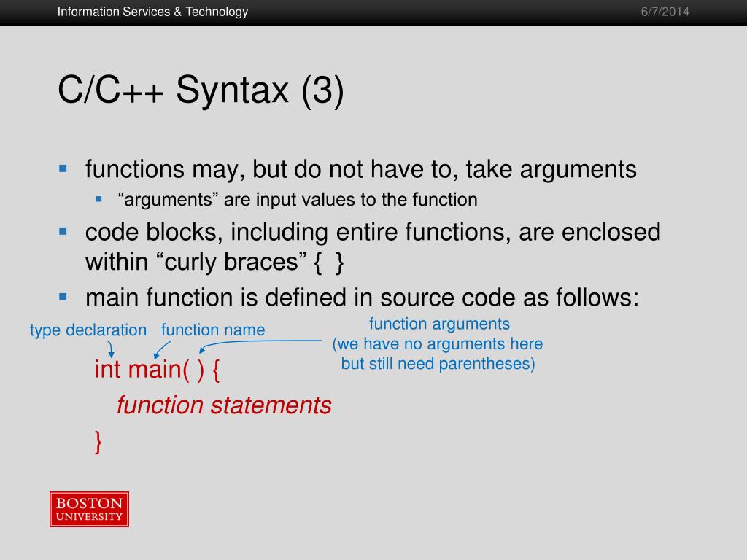
Task: Click the date 6/7/2014 in header
Action: [x=665, y=12]
